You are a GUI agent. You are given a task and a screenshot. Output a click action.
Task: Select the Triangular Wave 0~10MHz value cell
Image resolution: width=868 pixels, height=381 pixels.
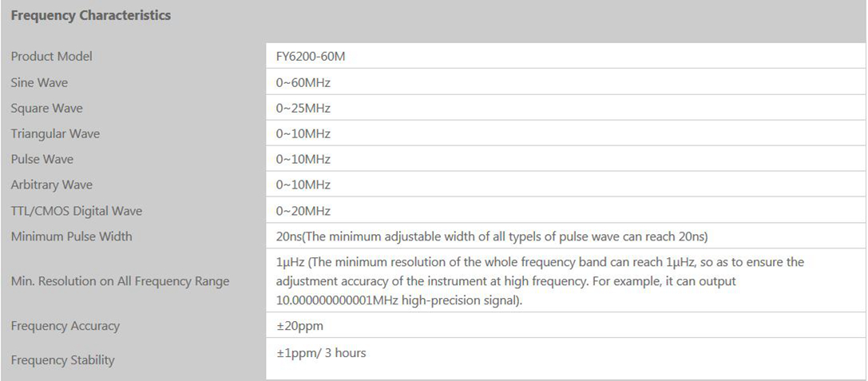coord(303,133)
